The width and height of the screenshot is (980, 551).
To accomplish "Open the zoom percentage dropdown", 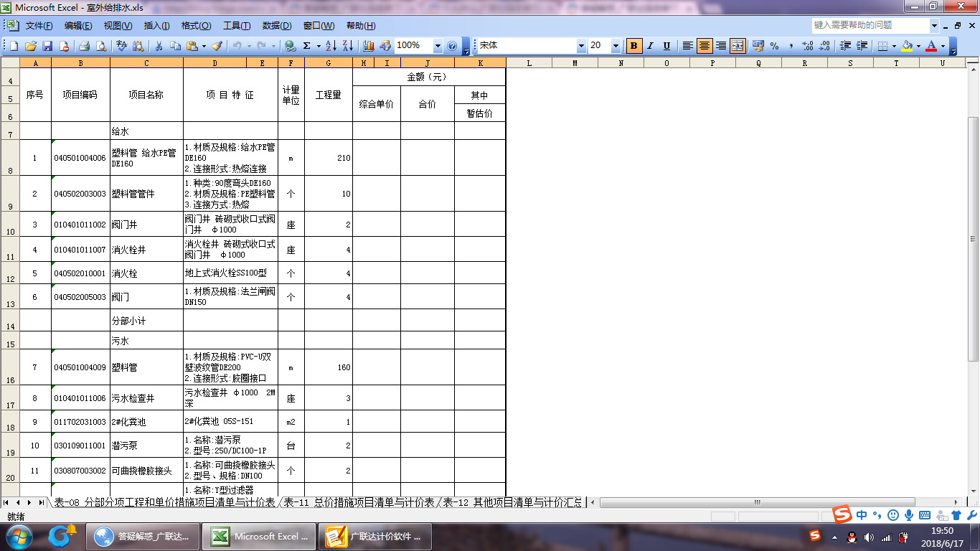I will pos(438,45).
